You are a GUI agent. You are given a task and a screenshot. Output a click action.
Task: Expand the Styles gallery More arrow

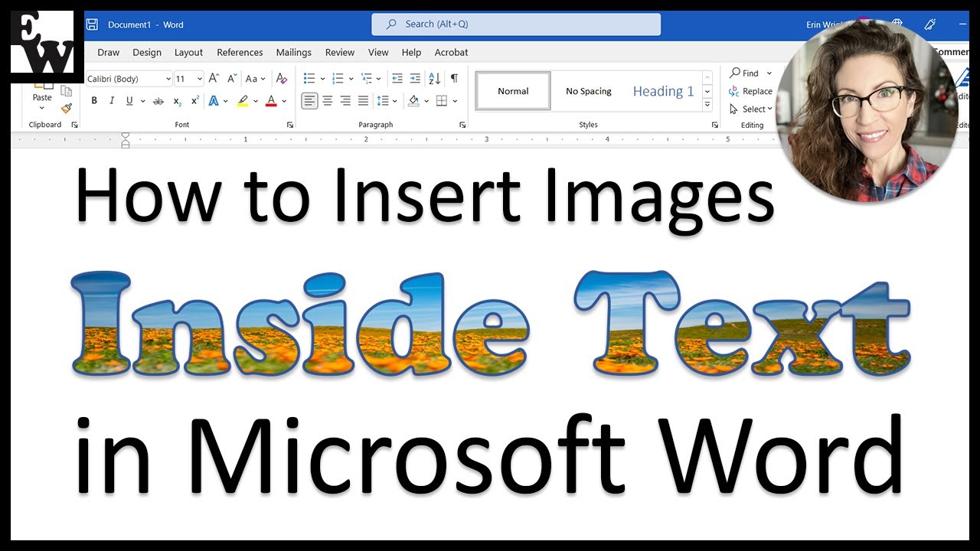(x=707, y=104)
